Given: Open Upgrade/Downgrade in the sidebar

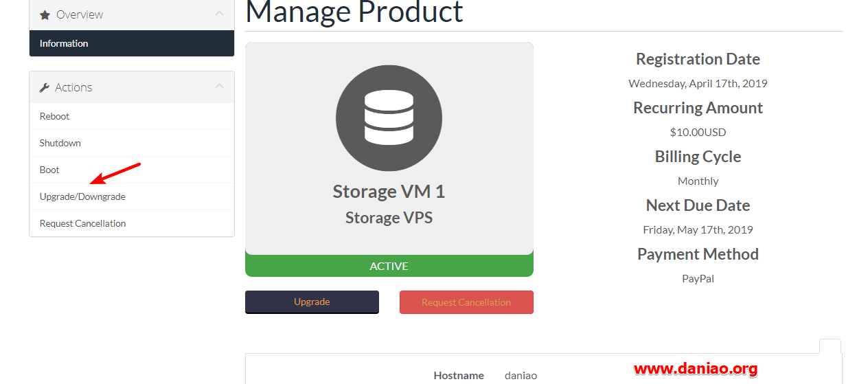Looking at the screenshot, I should (x=132, y=196).
